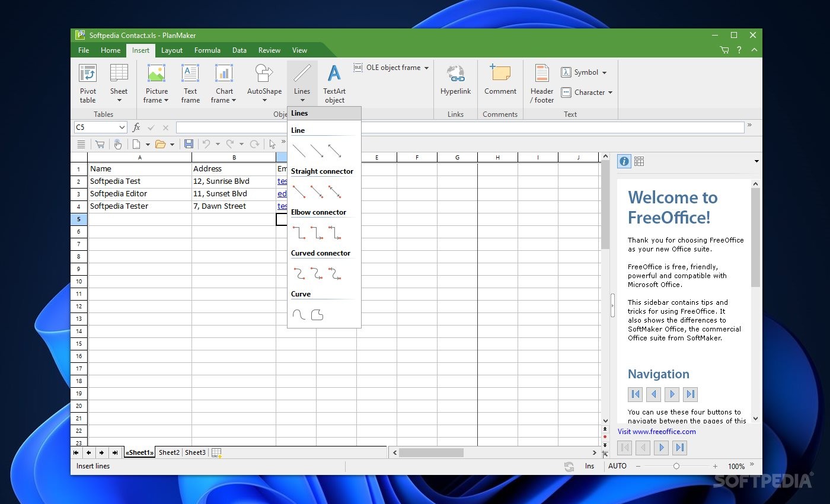This screenshot has width=830, height=504.
Task: Click the touch mode hand icon
Action: [x=118, y=144]
